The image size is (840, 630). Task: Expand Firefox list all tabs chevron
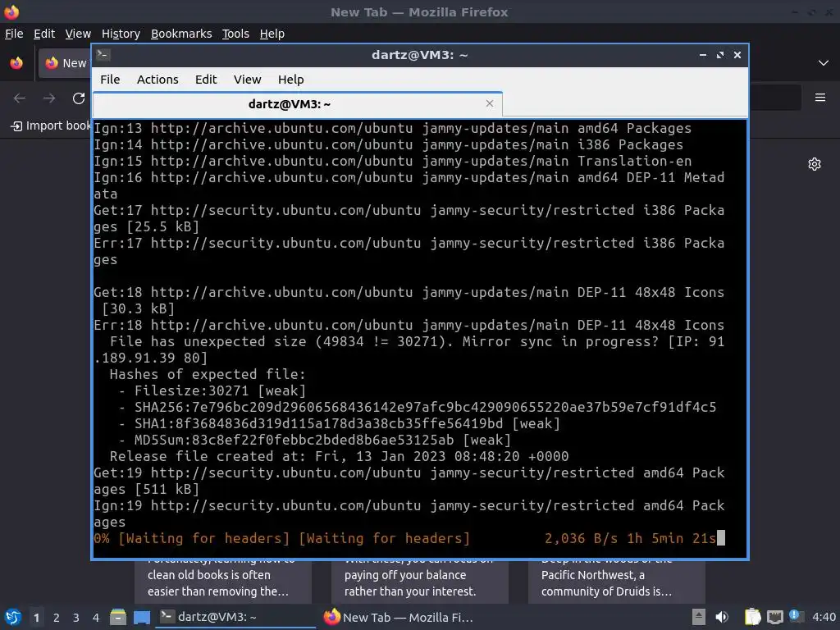(824, 63)
